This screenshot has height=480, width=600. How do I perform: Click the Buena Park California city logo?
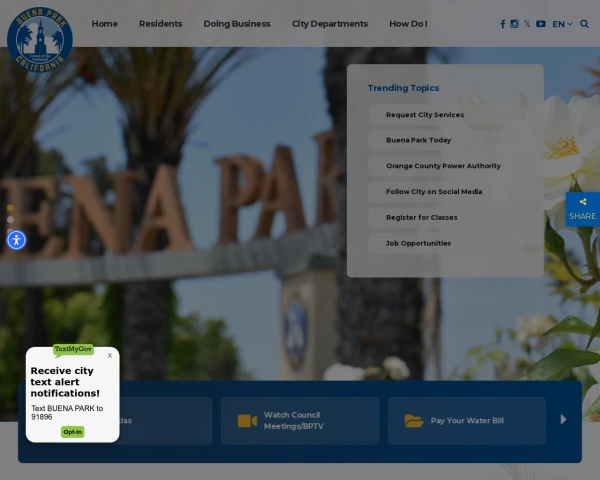click(x=40, y=39)
